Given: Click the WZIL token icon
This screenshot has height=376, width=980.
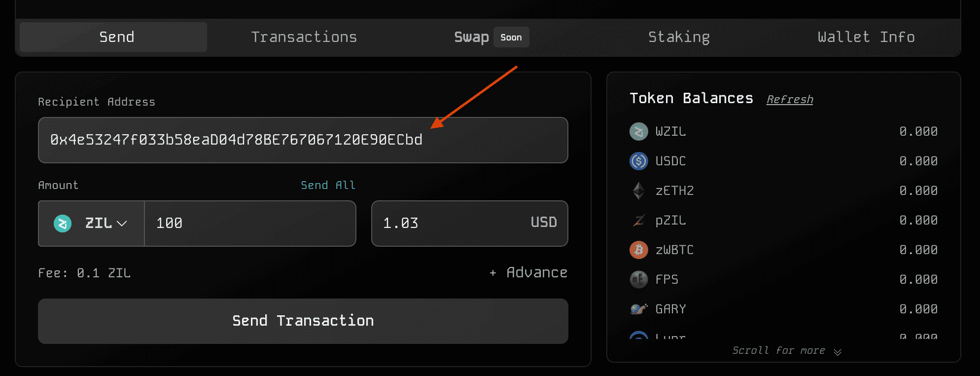Looking at the screenshot, I should pyautogui.click(x=639, y=132).
